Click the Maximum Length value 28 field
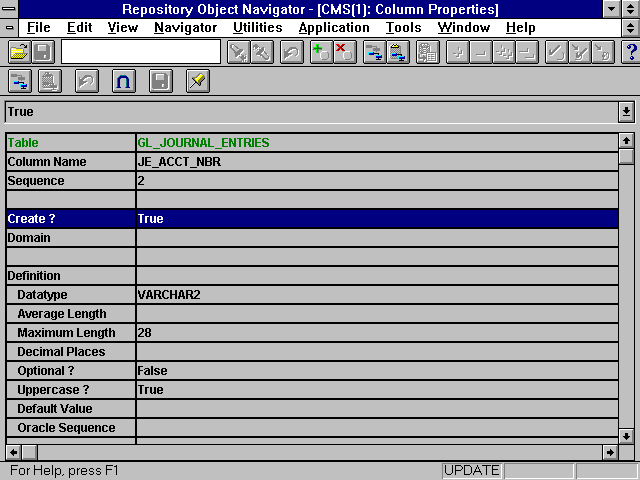This screenshot has width=640, height=480. point(375,333)
